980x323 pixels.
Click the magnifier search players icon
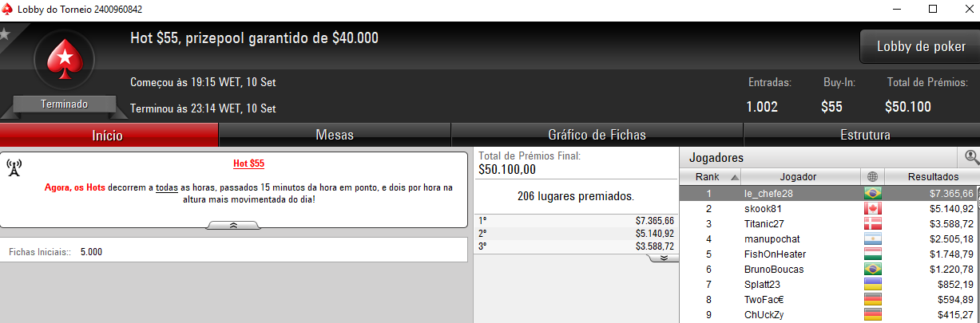tap(971, 157)
